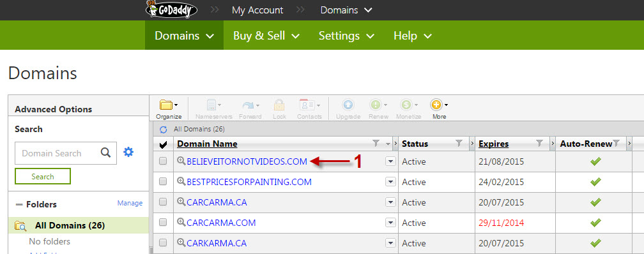Click the No folders text
The image size is (644, 254).
(49, 241)
